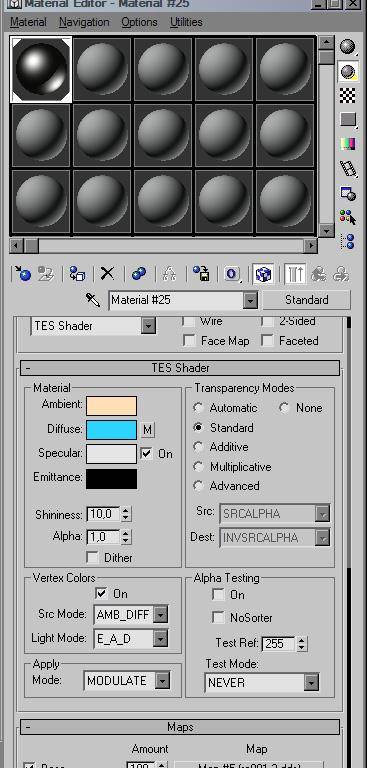Open the Ambient color swatch
Image resolution: width=367 pixels, height=768 pixels.
[x=111, y=406]
